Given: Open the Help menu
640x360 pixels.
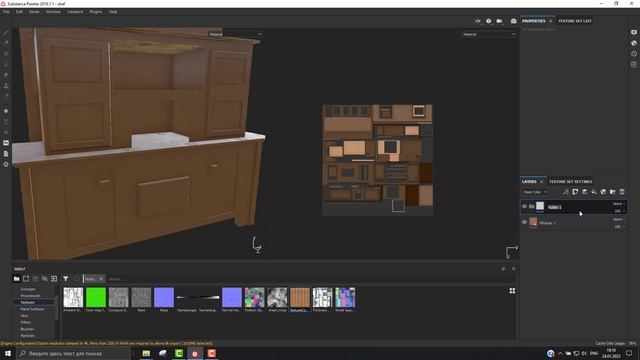Looking at the screenshot, I should pyautogui.click(x=113, y=12).
